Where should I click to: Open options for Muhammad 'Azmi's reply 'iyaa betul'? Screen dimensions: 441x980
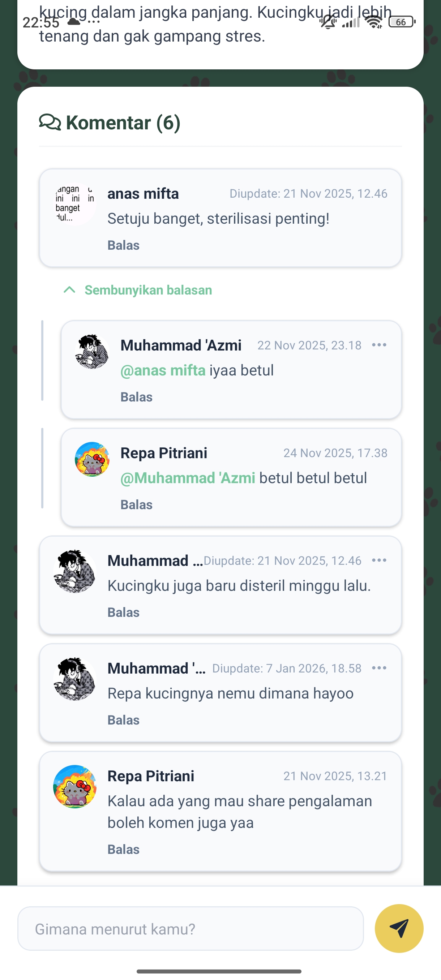click(x=379, y=345)
